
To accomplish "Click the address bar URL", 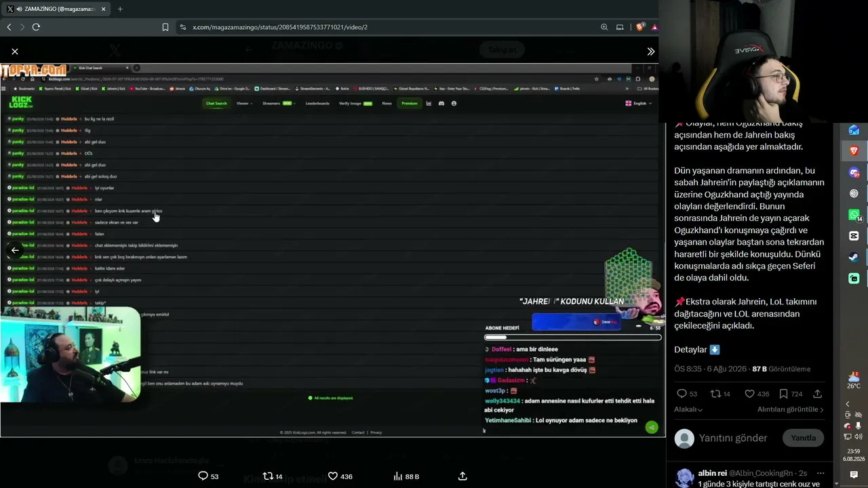I will click(280, 27).
